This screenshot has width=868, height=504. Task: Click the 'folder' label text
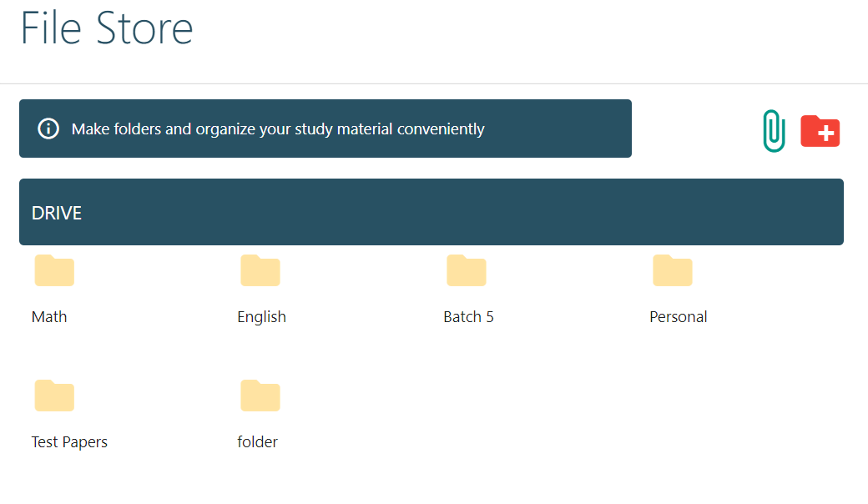257,441
